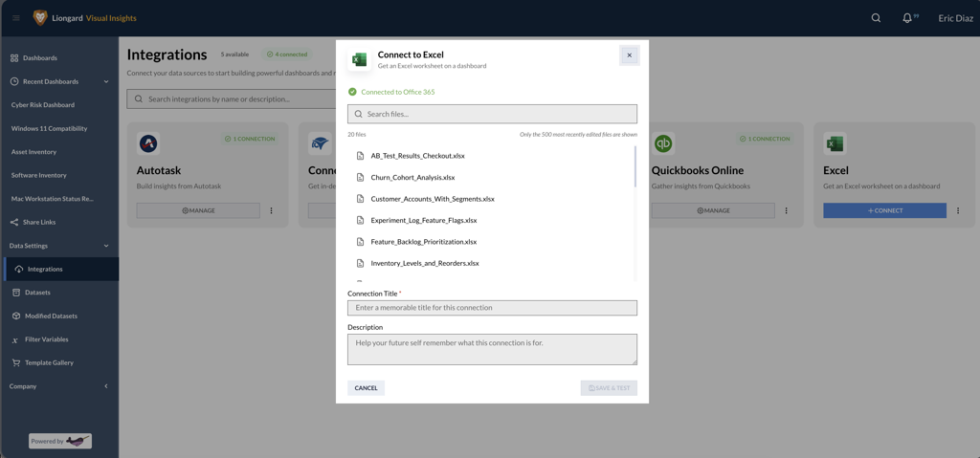Open Datasets in sidebar

[37, 293]
